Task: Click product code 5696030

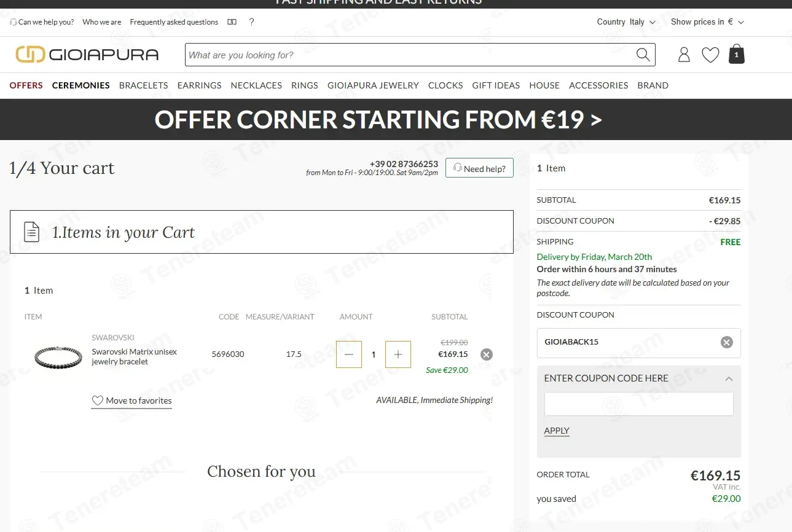Action: (x=228, y=354)
